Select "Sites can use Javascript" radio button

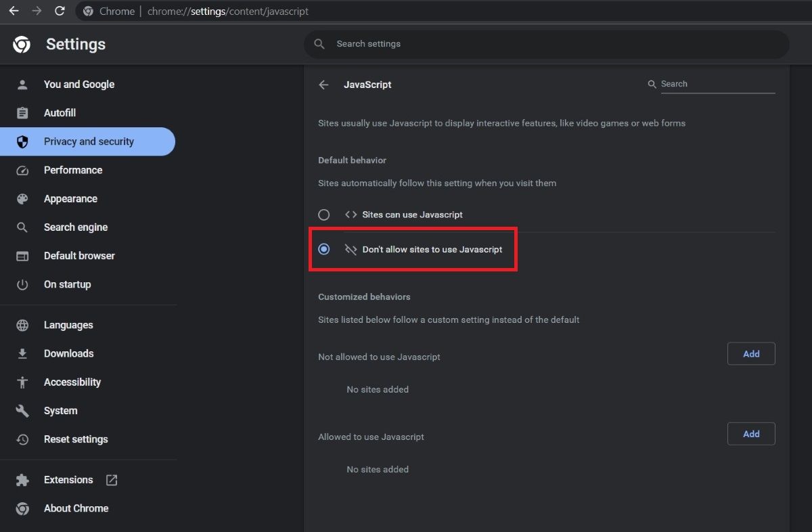[x=324, y=215]
